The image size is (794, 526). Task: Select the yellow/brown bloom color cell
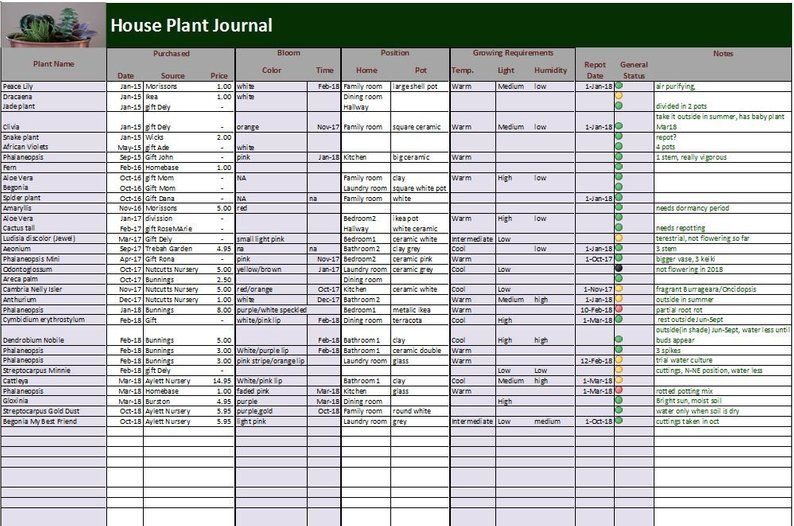[259, 269]
